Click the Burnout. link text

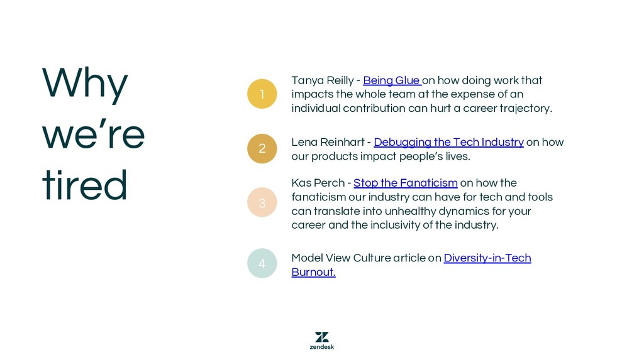point(313,271)
